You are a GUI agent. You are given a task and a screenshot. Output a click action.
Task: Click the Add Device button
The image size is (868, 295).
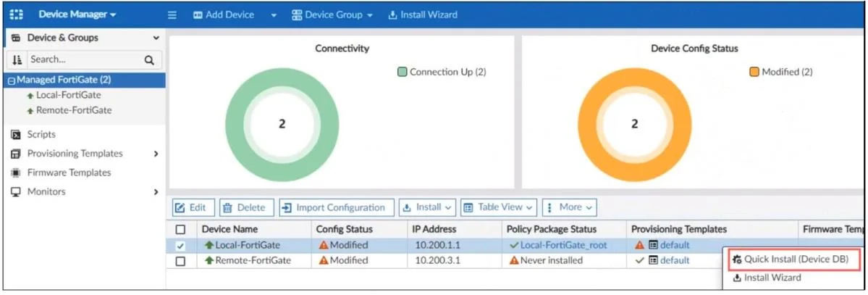pyautogui.click(x=224, y=15)
